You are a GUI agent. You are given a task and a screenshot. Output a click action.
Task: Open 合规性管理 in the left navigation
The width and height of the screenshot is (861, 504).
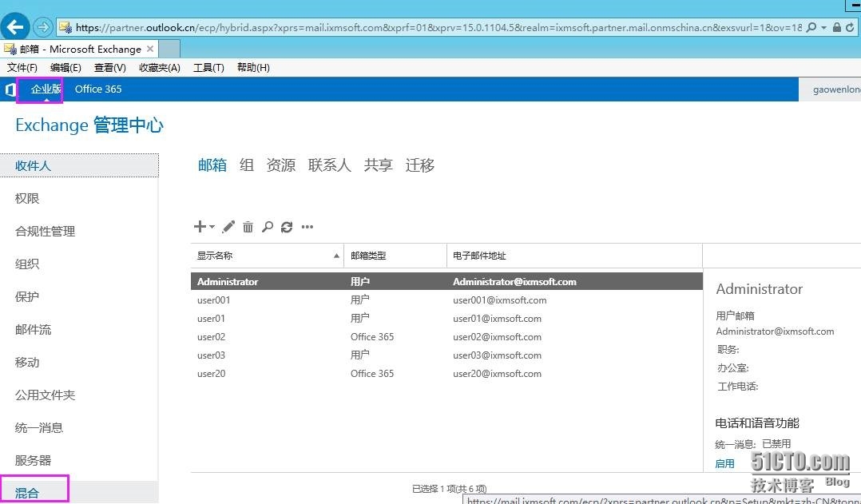[45, 231]
